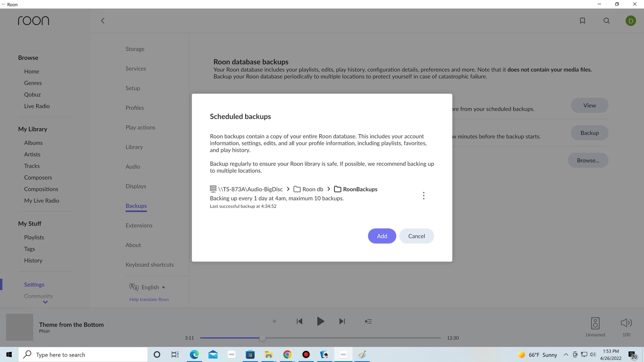Open Live Radio in sidebar

click(37, 106)
